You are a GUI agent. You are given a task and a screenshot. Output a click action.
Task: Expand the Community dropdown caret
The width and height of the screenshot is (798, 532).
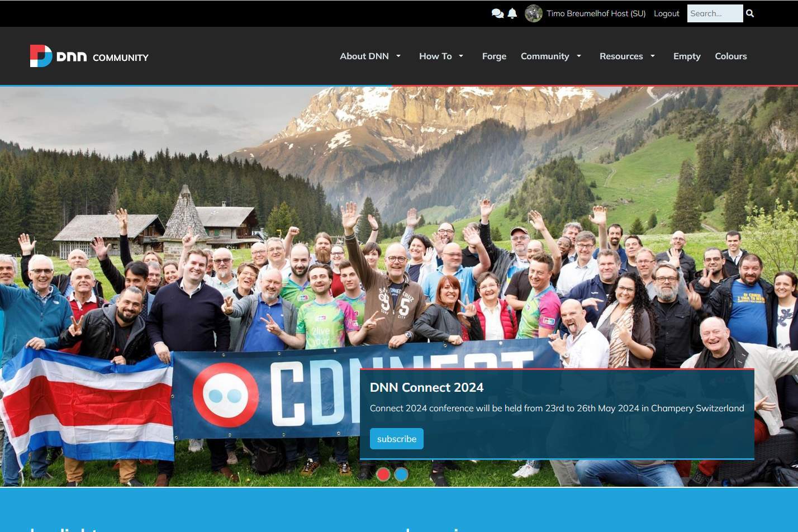tap(579, 56)
